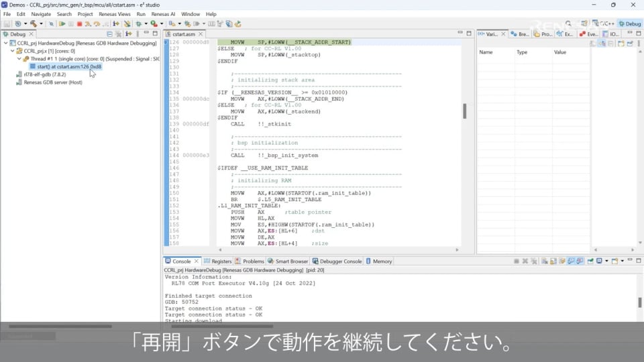Switch to the Expressions tab

click(x=565, y=34)
